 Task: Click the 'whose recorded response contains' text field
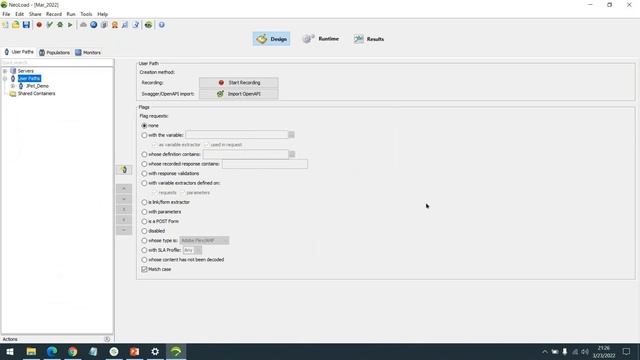click(265, 164)
